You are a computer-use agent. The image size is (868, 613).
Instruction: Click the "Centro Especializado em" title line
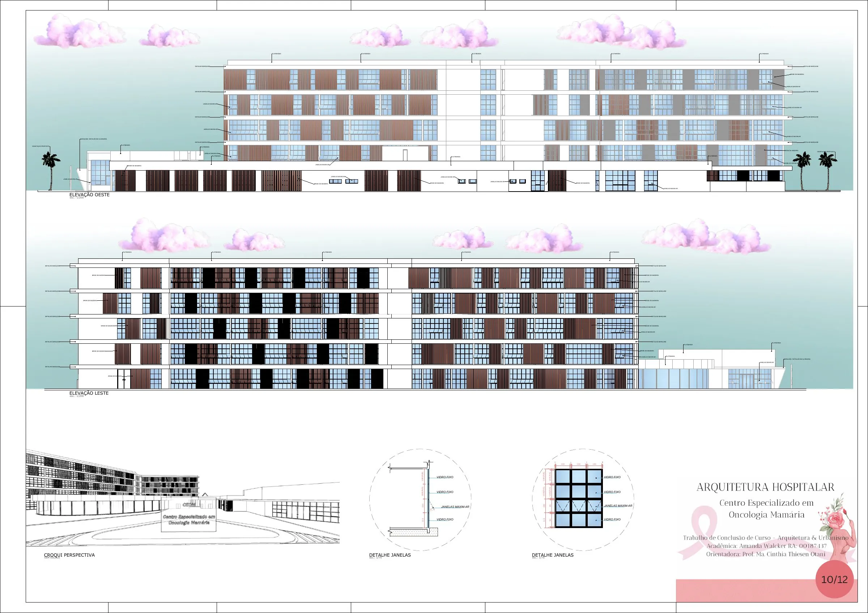(766, 503)
